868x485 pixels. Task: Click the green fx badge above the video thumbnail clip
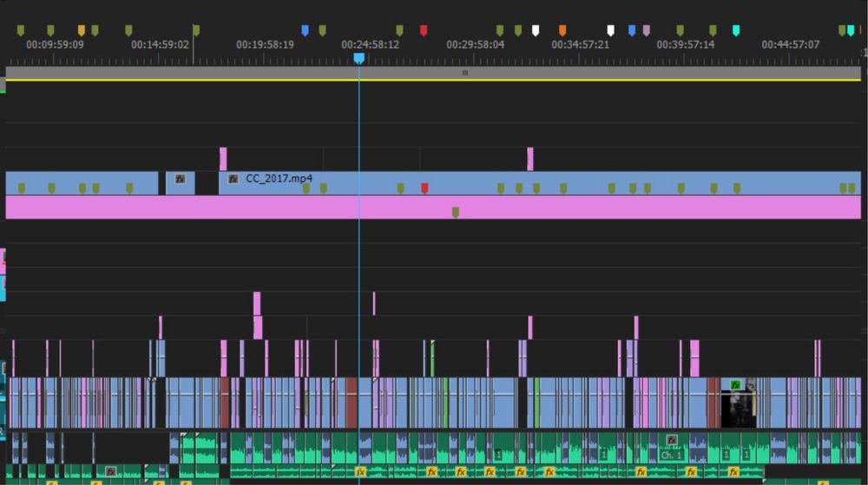[x=735, y=385]
